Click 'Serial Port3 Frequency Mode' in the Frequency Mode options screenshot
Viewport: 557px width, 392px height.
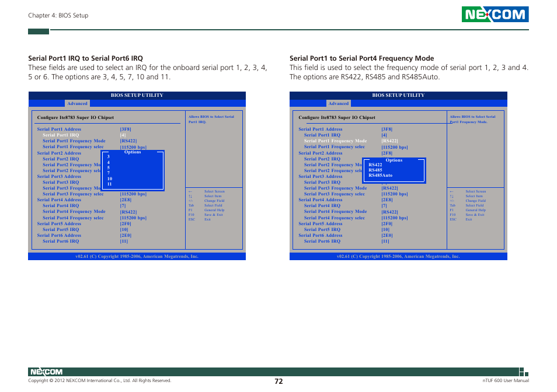pyautogui.click(x=335, y=188)
